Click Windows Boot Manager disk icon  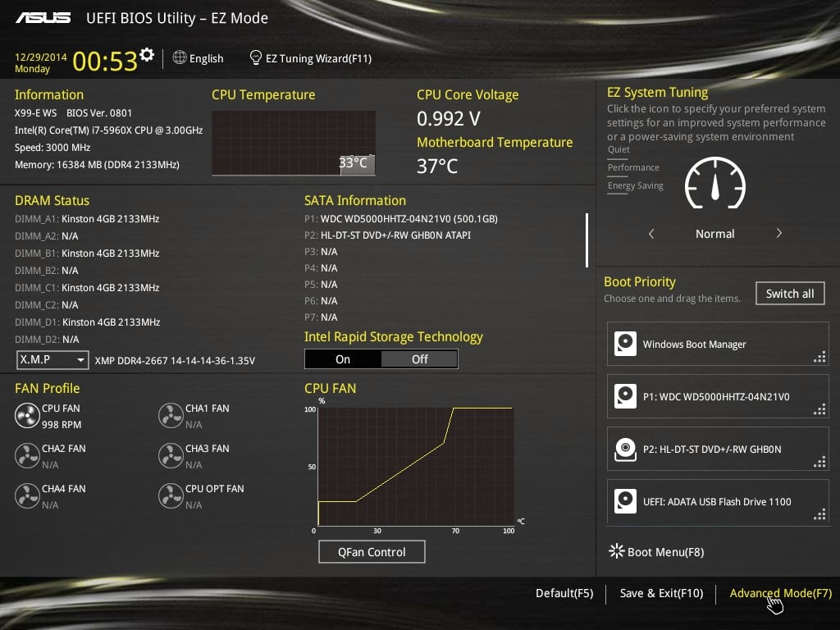pos(625,344)
